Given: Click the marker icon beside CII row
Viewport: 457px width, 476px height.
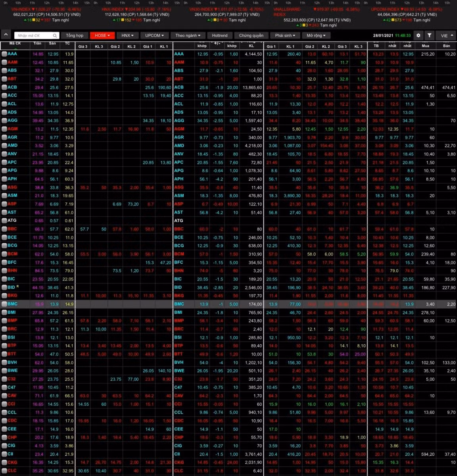Looking at the screenshot, I should 4,454.
